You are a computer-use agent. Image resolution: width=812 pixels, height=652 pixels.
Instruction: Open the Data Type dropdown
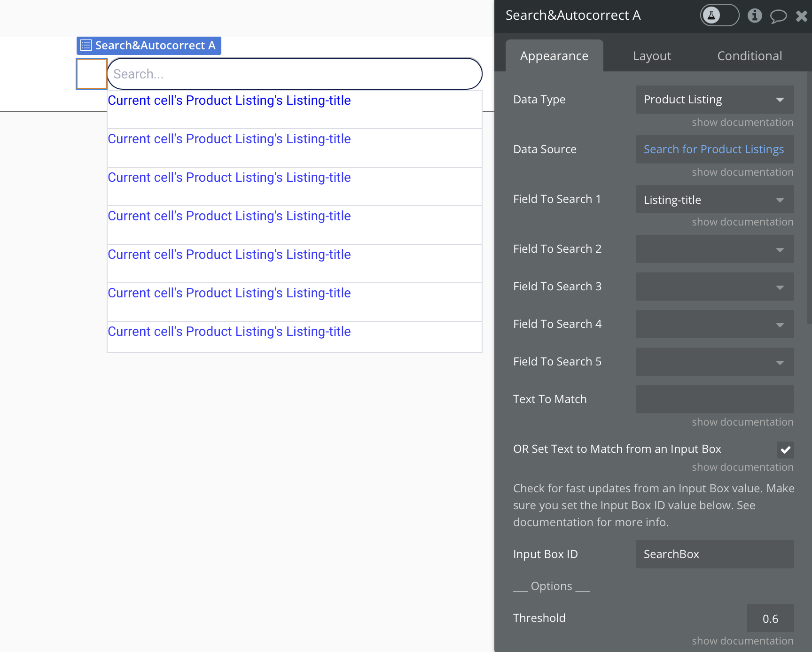[x=715, y=100]
